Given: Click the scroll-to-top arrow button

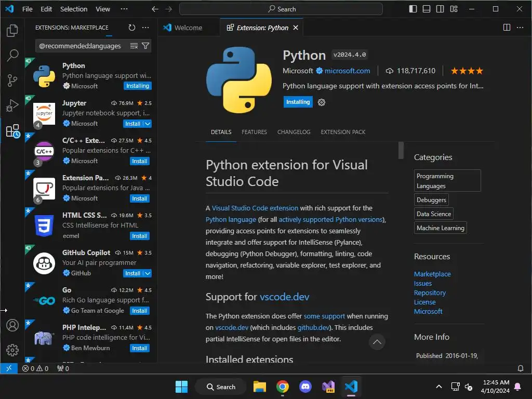Looking at the screenshot, I should [377, 342].
